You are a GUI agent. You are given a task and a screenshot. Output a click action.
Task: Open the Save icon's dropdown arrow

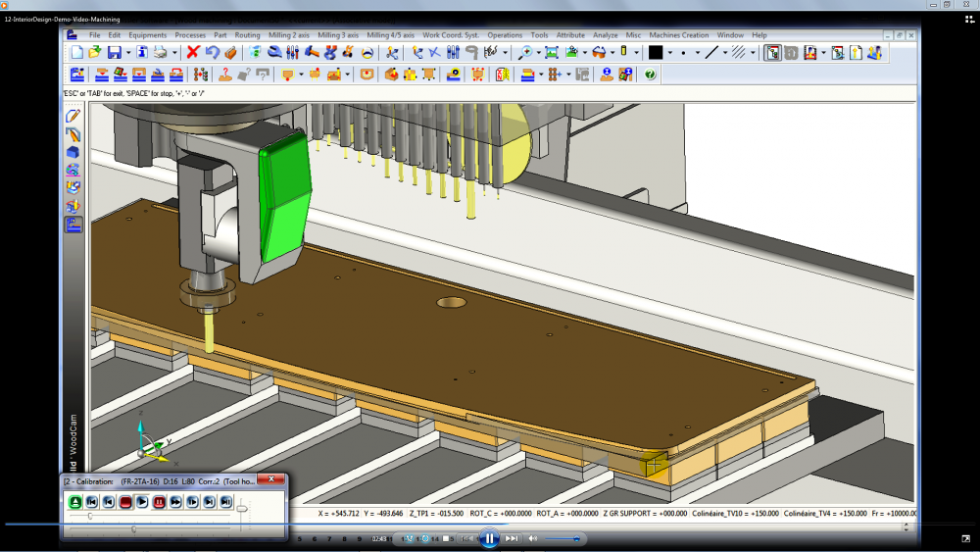click(128, 53)
